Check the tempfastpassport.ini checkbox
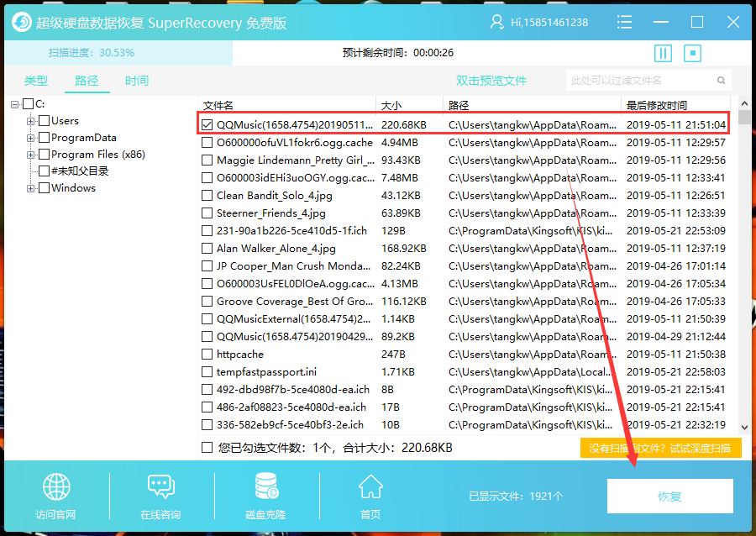756x536 pixels. click(207, 371)
